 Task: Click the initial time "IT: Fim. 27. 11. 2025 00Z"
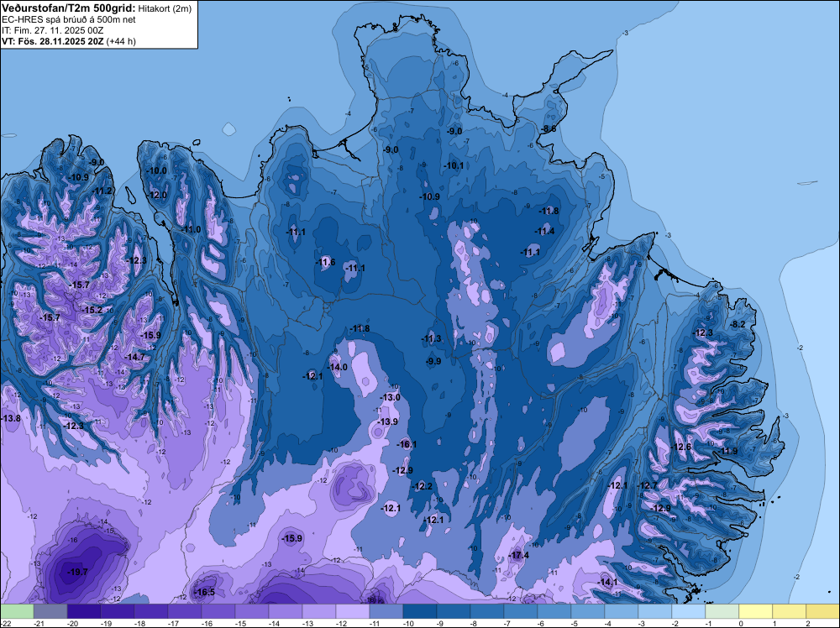(52, 30)
